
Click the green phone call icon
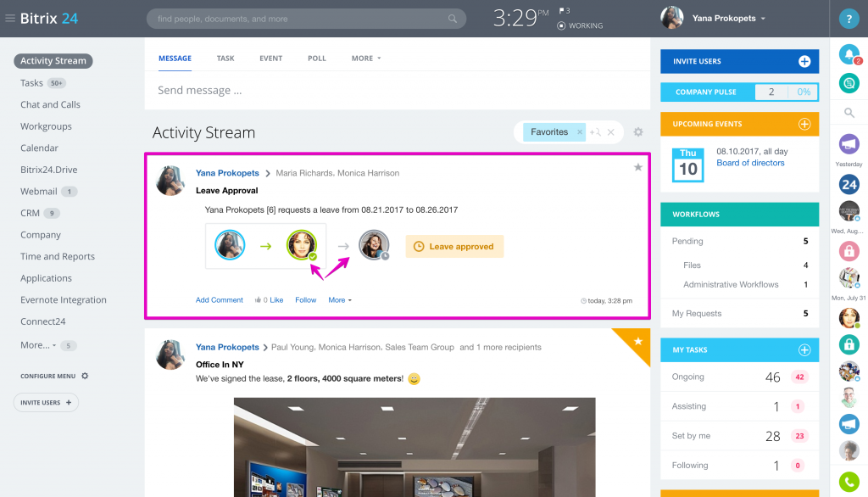tap(849, 482)
